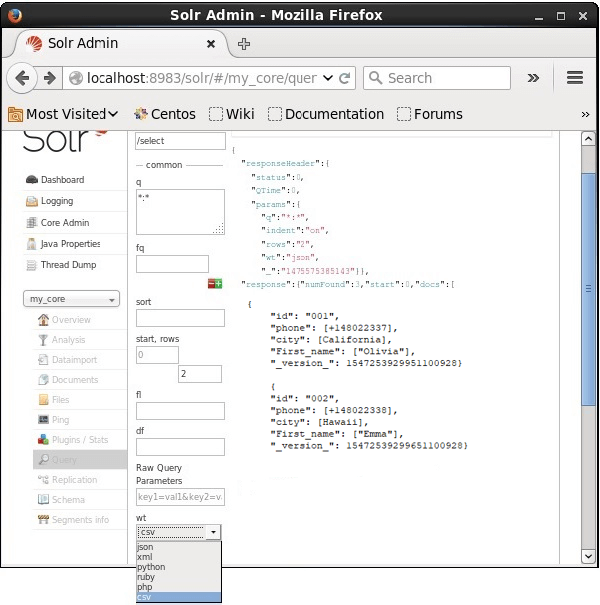Screen dimensions: 600x605
Task: Click the /select request handler field
Action: pos(180,141)
